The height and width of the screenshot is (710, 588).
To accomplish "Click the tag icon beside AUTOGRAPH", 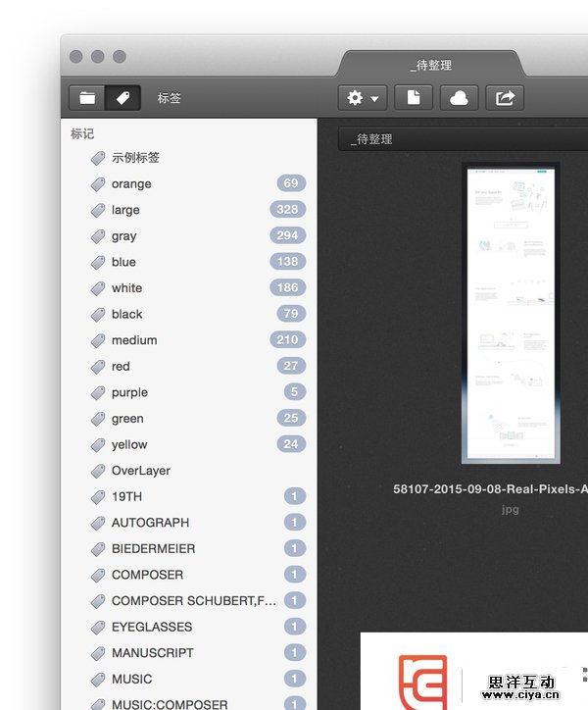I will tap(98, 523).
